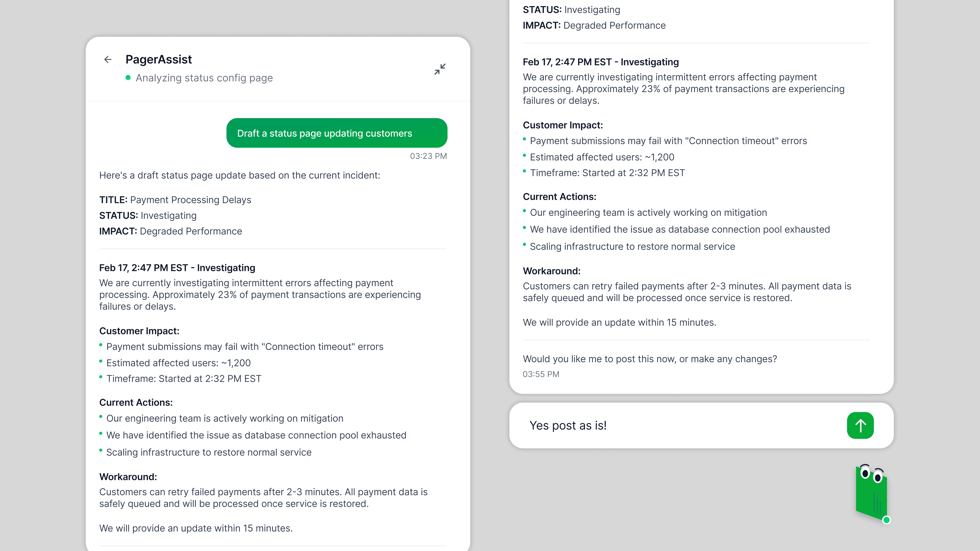Select the PagerAssist header title

(x=159, y=59)
